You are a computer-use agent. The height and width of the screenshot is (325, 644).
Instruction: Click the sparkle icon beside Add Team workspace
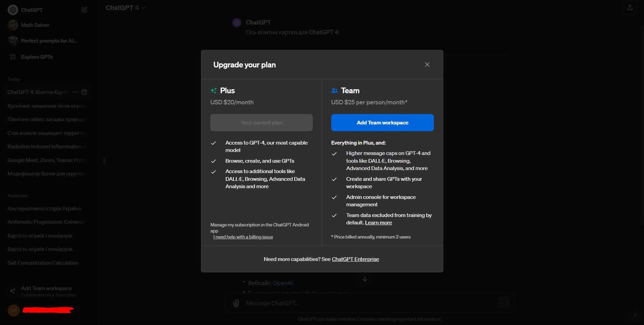tap(13, 291)
